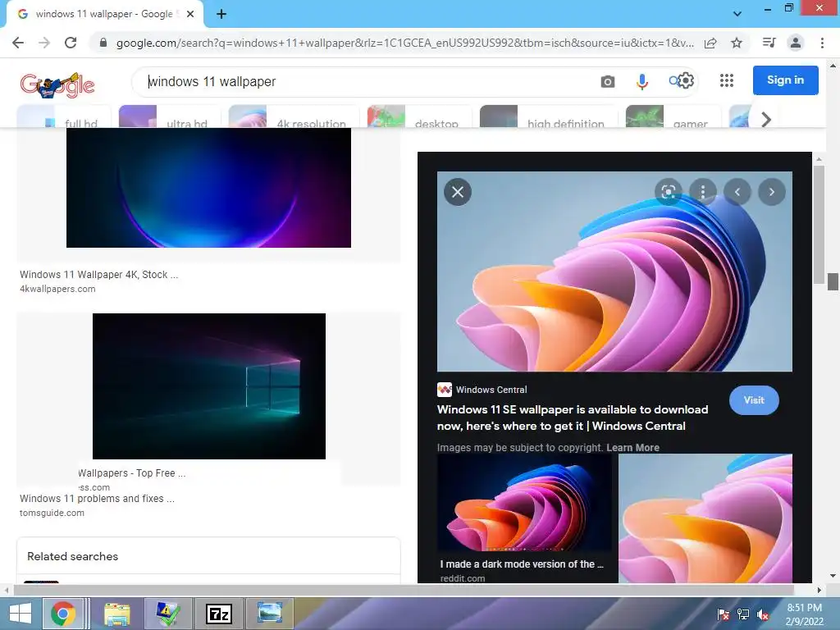Open the picture viewer taskbar icon

click(x=269, y=614)
